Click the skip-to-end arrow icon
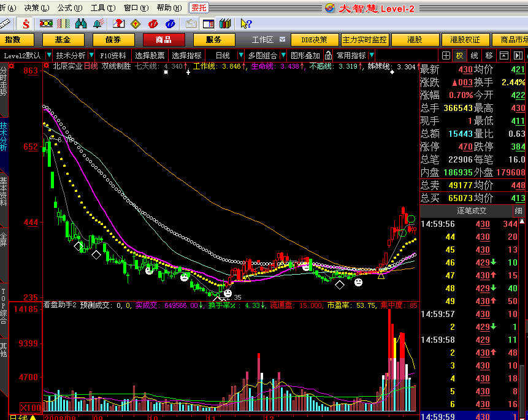 (518, 56)
